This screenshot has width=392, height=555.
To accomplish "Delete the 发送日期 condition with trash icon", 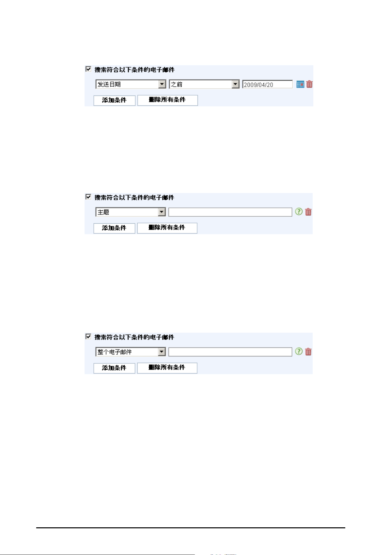I will (x=309, y=84).
